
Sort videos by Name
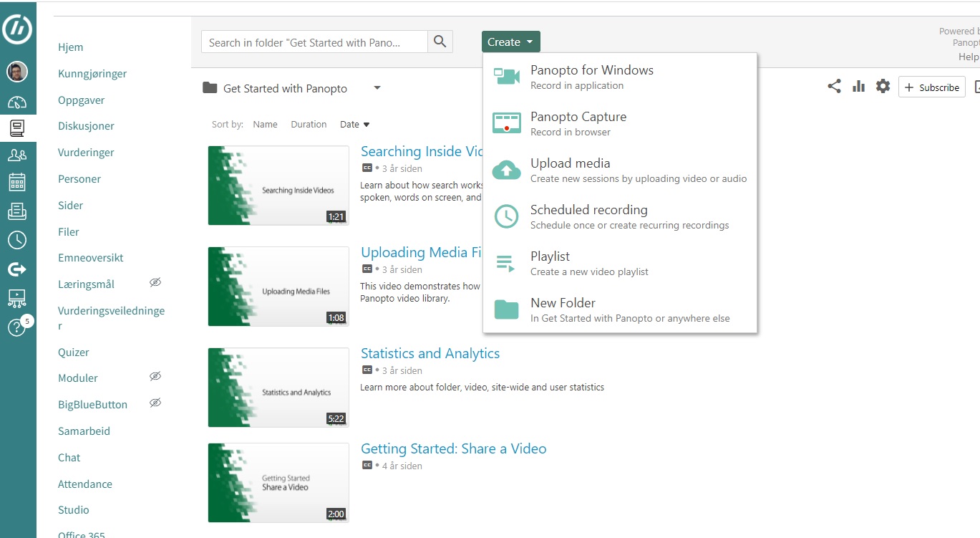[265, 124]
